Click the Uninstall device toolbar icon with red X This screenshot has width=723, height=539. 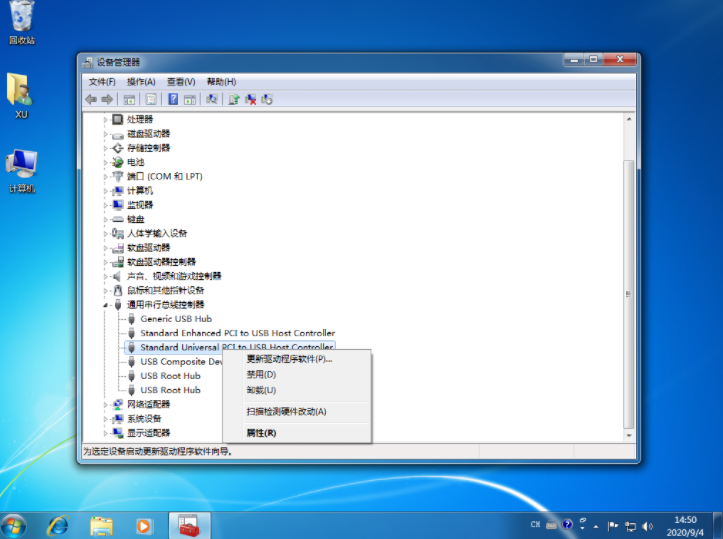(251, 99)
